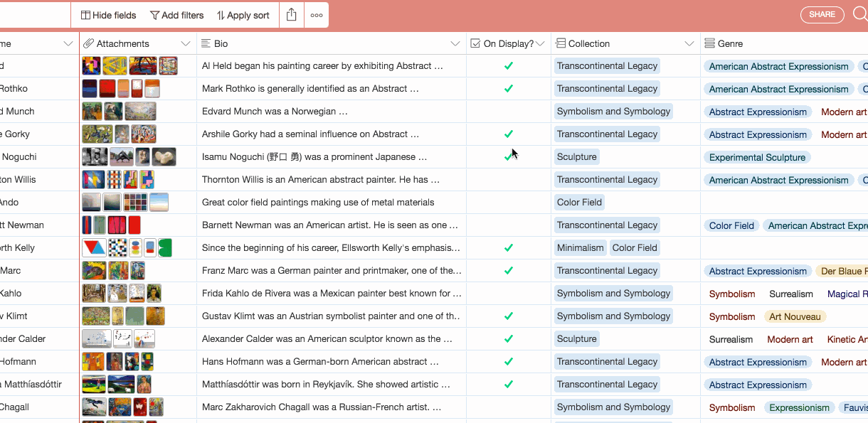The width and height of the screenshot is (868, 423).
Task: Open Add filters option
Action: click(177, 15)
